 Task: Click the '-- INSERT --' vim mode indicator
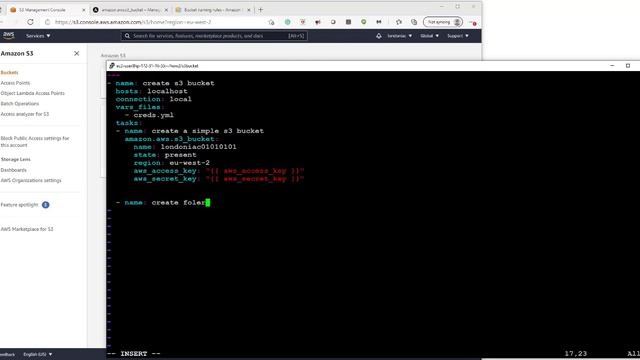(x=134, y=354)
